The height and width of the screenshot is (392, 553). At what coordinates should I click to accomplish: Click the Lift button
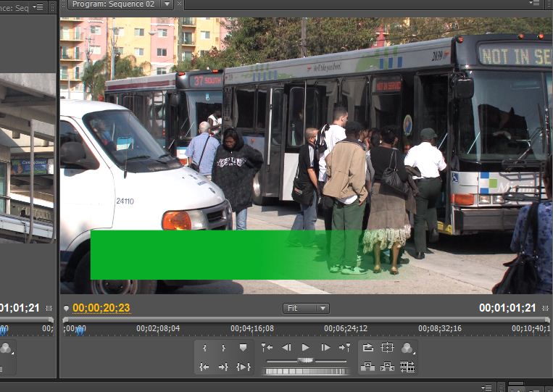click(x=368, y=367)
